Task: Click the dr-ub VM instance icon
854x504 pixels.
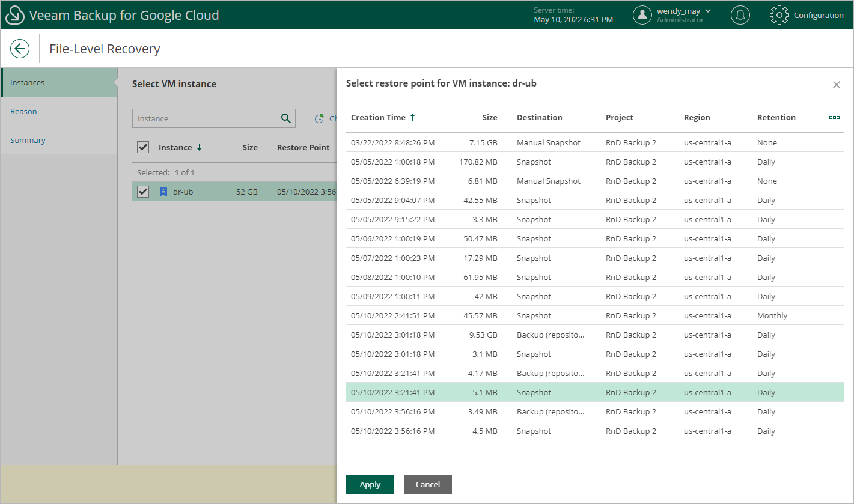Action: (163, 192)
